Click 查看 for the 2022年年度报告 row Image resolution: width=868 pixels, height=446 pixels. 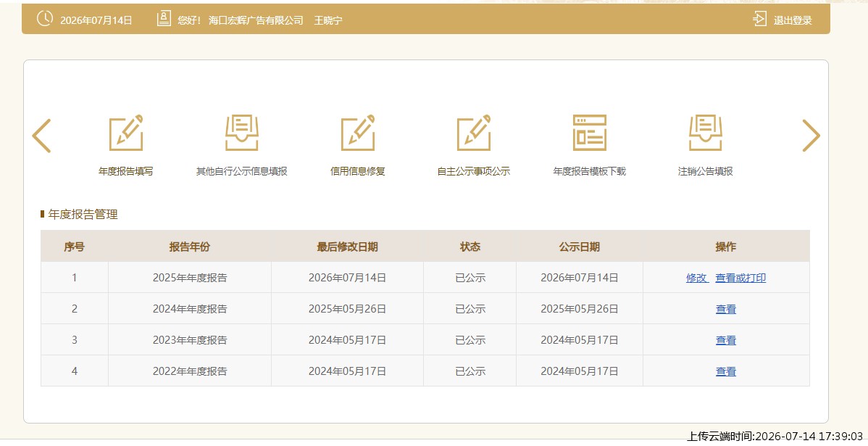[x=726, y=372]
